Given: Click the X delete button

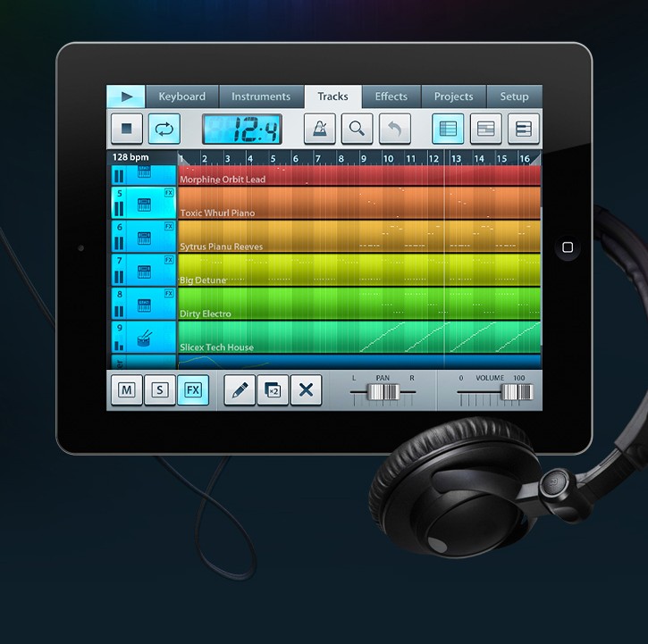Looking at the screenshot, I should tap(306, 390).
